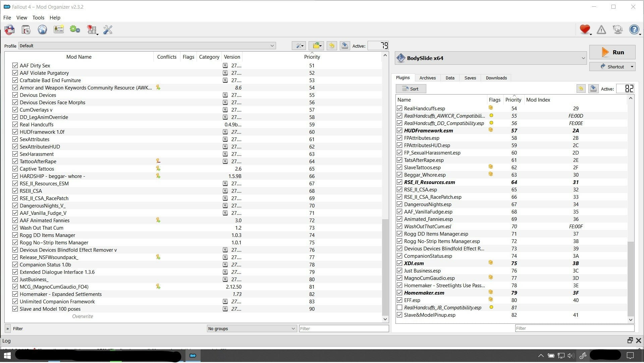Click the plugin list restore backup icon
Viewport: 644px width, 363px height.
[x=581, y=89]
